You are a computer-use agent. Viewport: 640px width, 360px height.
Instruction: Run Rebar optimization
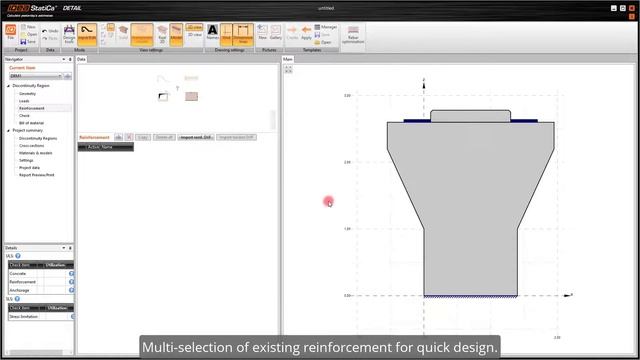[x=353, y=35]
